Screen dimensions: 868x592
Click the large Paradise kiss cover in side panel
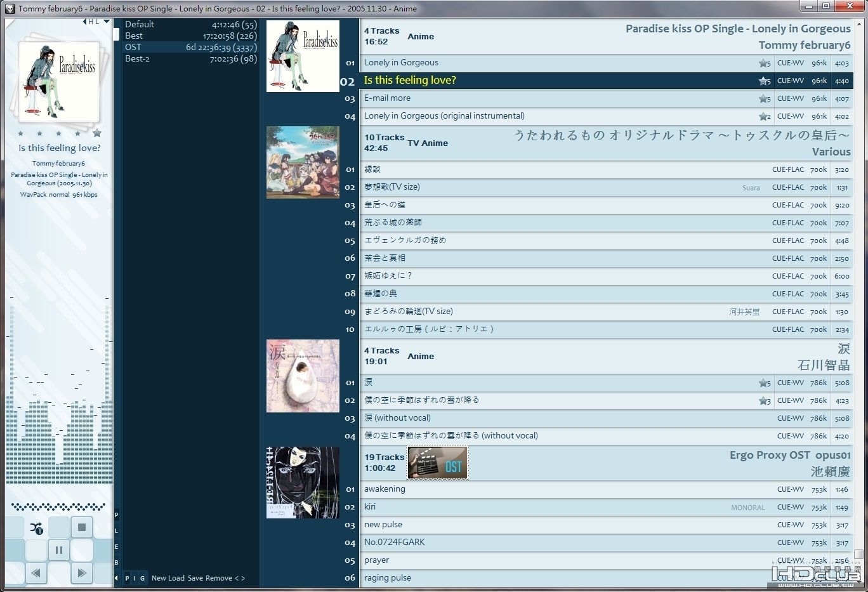click(59, 82)
